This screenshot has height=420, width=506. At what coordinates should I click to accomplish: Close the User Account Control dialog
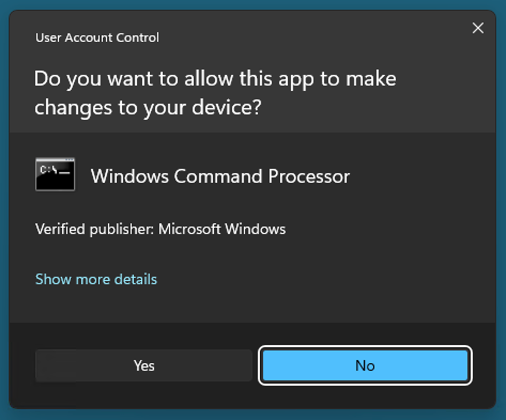(478, 28)
